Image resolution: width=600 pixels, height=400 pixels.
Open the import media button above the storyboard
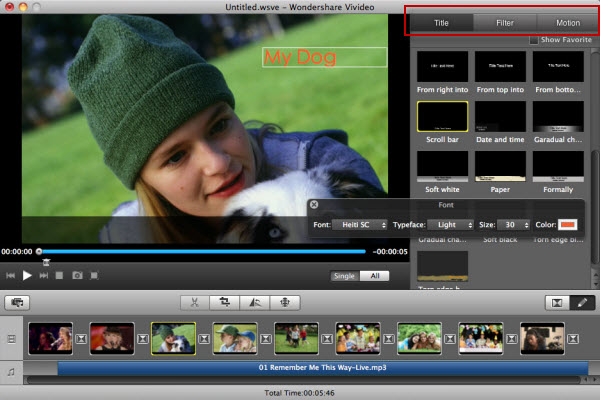click(17, 303)
